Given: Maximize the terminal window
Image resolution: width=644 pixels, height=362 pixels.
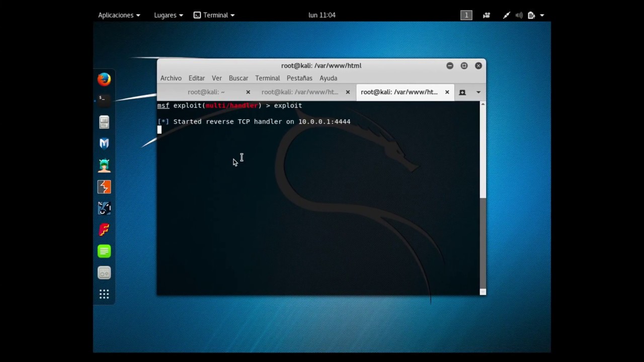Looking at the screenshot, I should click(464, 65).
